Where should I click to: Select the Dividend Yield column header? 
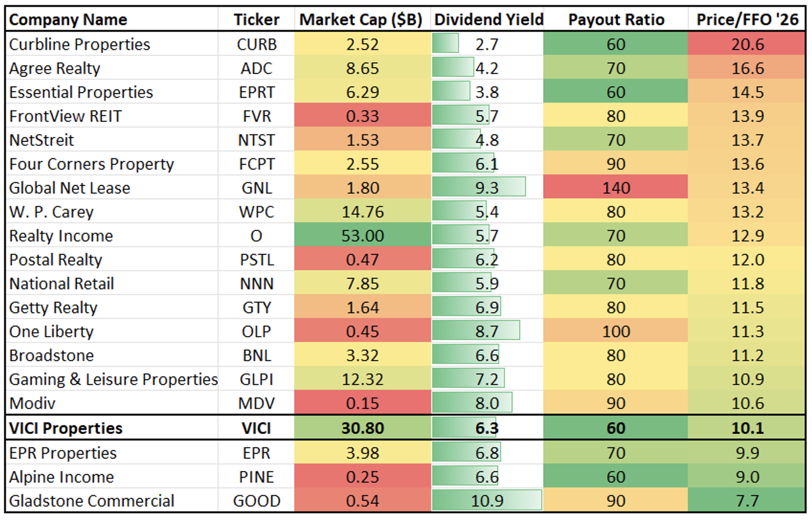(488, 19)
